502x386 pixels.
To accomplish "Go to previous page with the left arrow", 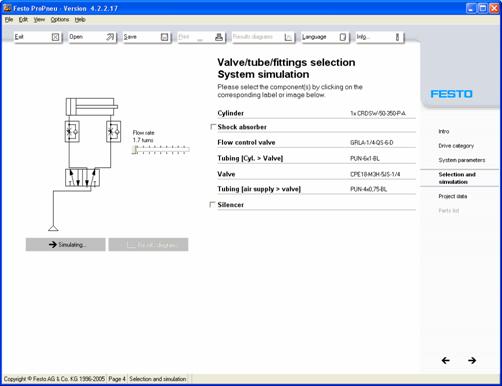I will pyautogui.click(x=445, y=360).
